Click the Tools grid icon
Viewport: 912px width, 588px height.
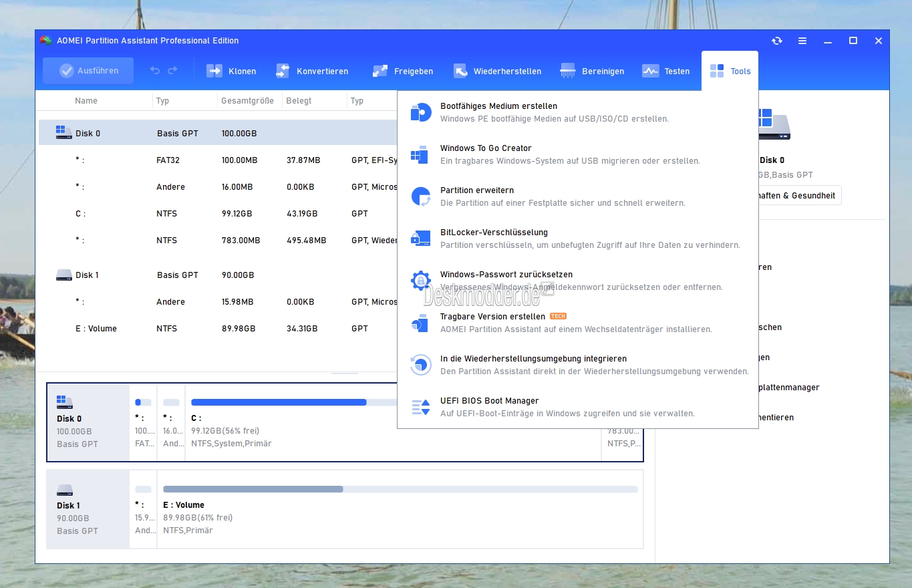point(717,71)
